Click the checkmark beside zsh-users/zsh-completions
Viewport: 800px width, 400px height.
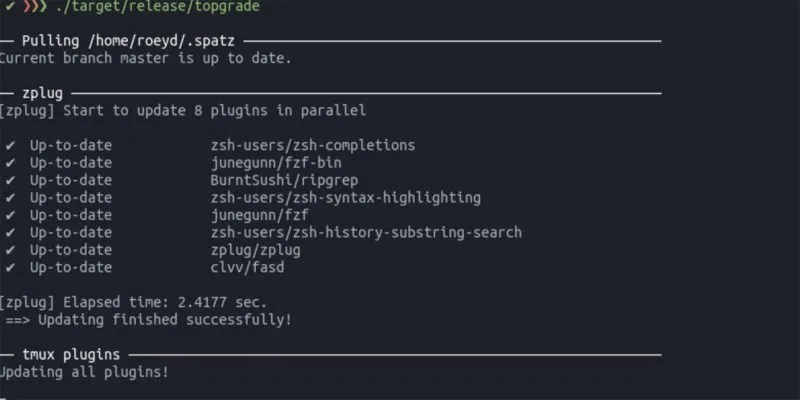click(10, 145)
